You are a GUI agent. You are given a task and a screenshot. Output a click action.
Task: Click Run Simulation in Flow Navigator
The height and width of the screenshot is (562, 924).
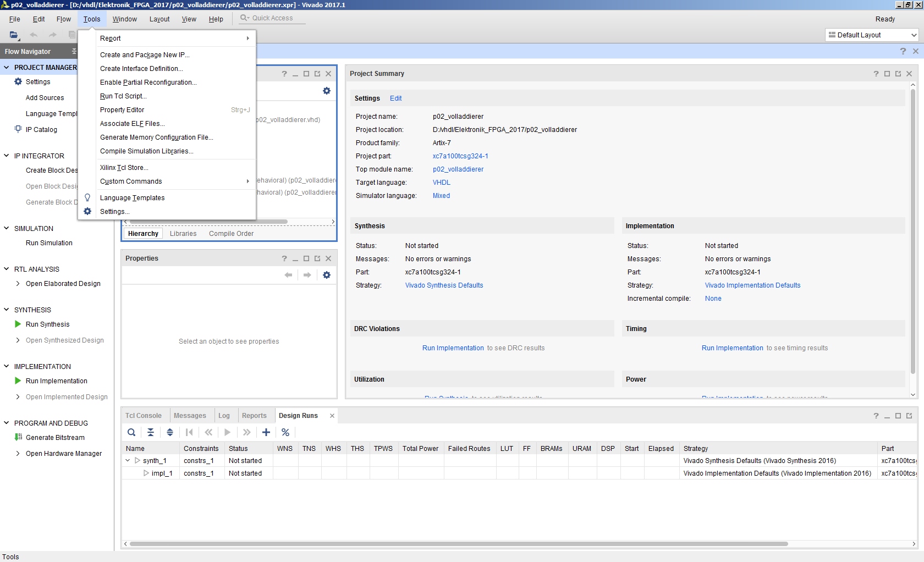point(49,243)
